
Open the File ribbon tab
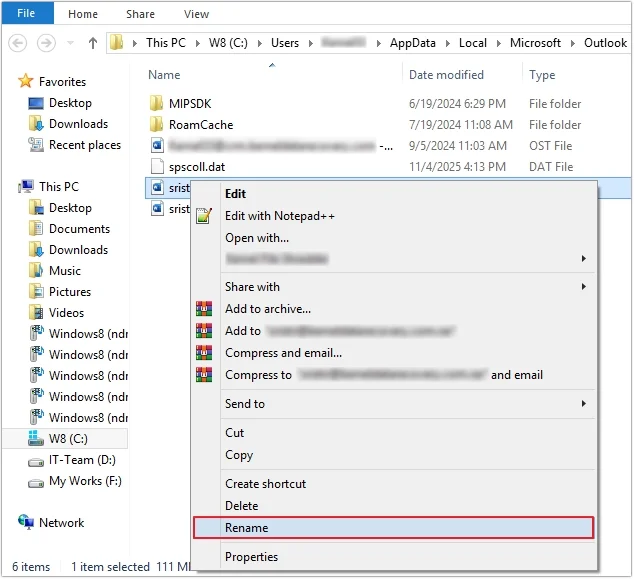(x=27, y=13)
